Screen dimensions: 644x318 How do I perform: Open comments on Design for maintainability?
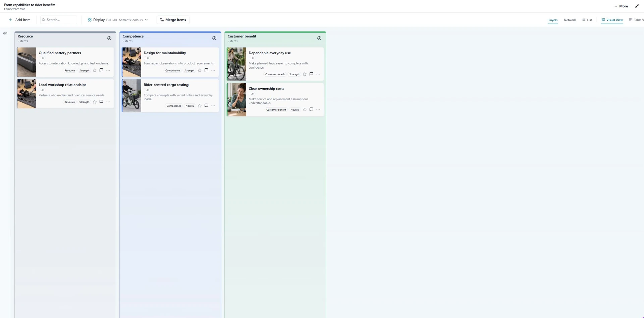click(x=206, y=70)
